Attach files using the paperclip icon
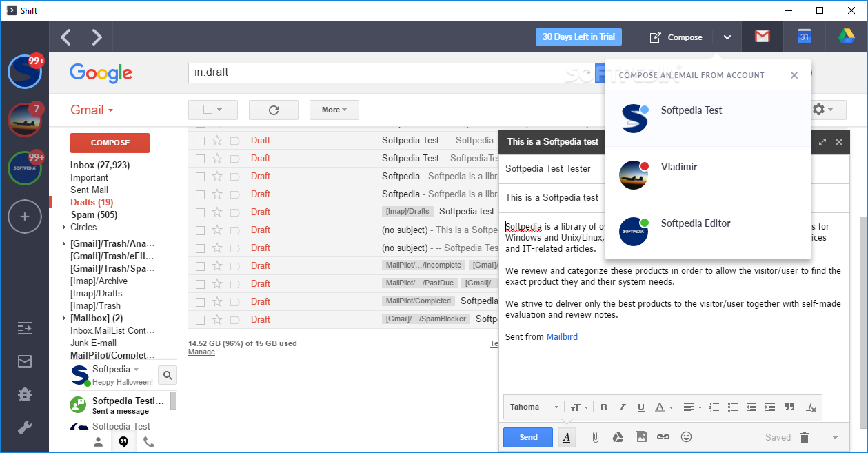The height and width of the screenshot is (453, 868). pyautogui.click(x=595, y=437)
